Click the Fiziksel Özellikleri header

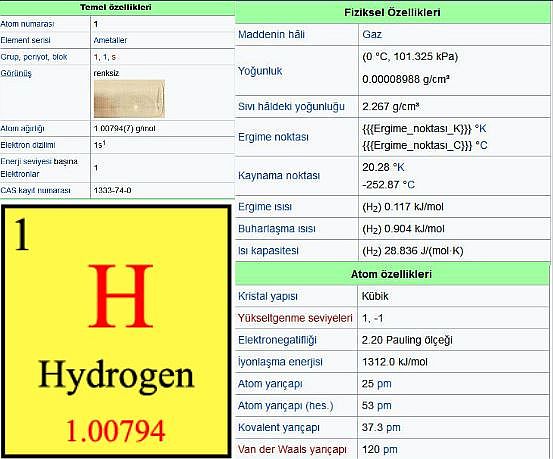[x=392, y=12]
